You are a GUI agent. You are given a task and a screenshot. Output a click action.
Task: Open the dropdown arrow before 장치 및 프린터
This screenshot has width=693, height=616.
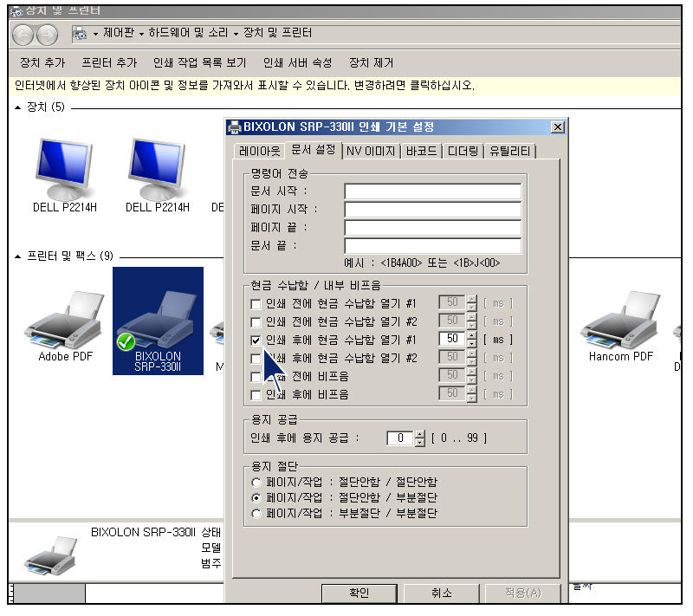point(236,34)
